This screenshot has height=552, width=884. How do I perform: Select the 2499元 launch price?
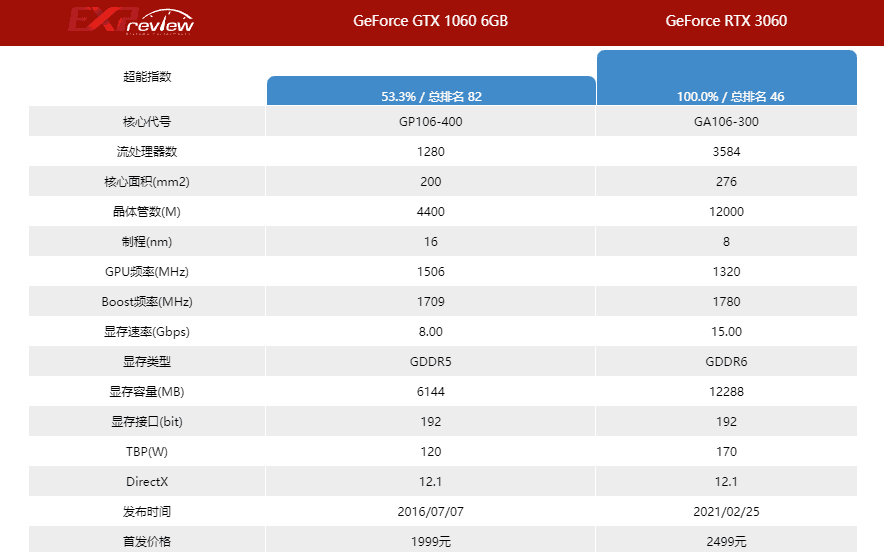(726, 541)
